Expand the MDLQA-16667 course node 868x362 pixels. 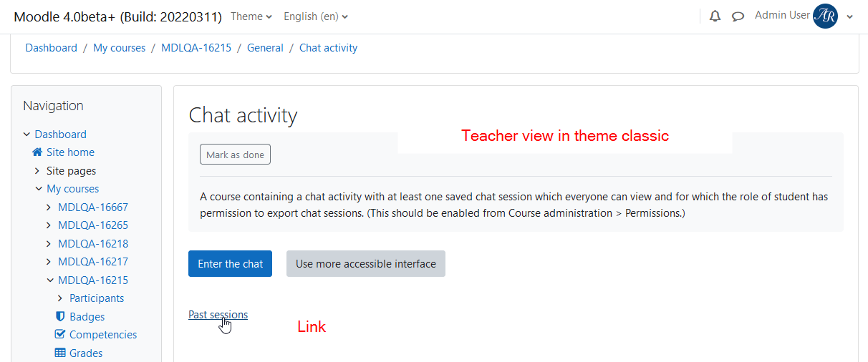pyautogui.click(x=49, y=207)
